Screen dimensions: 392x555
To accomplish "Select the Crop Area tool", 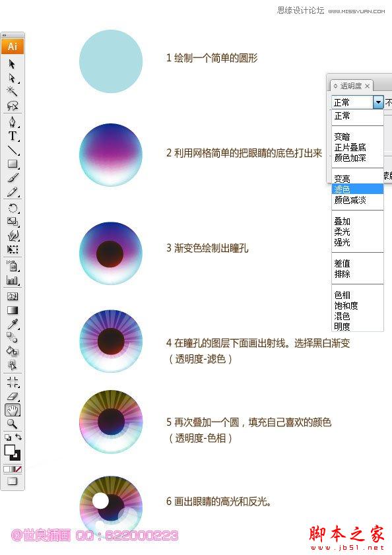I will (x=13, y=382).
